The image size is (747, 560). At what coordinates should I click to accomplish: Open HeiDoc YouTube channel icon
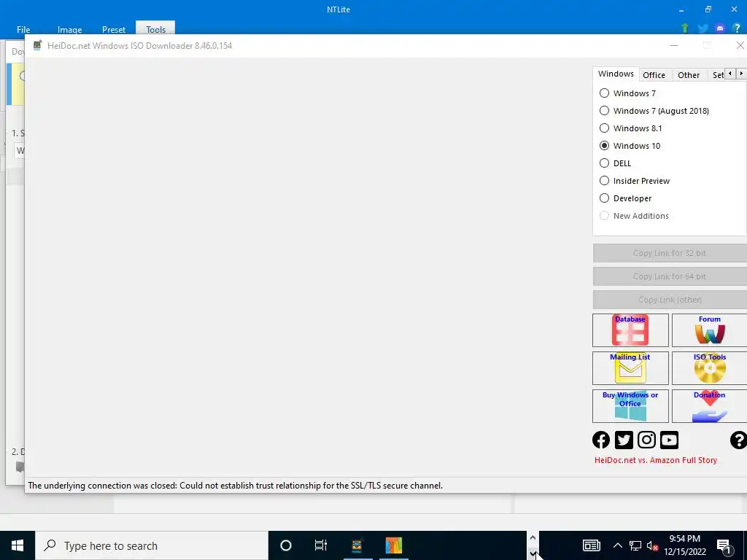pyautogui.click(x=670, y=440)
